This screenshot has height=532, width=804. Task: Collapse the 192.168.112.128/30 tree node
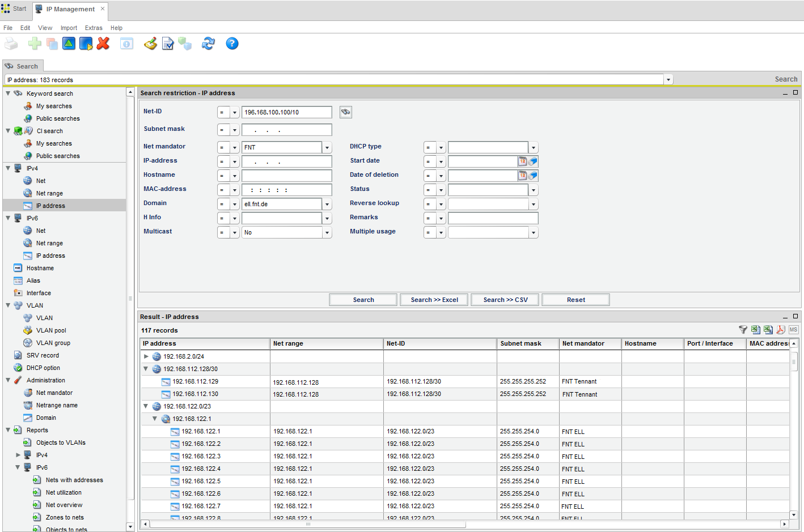point(146,369)
